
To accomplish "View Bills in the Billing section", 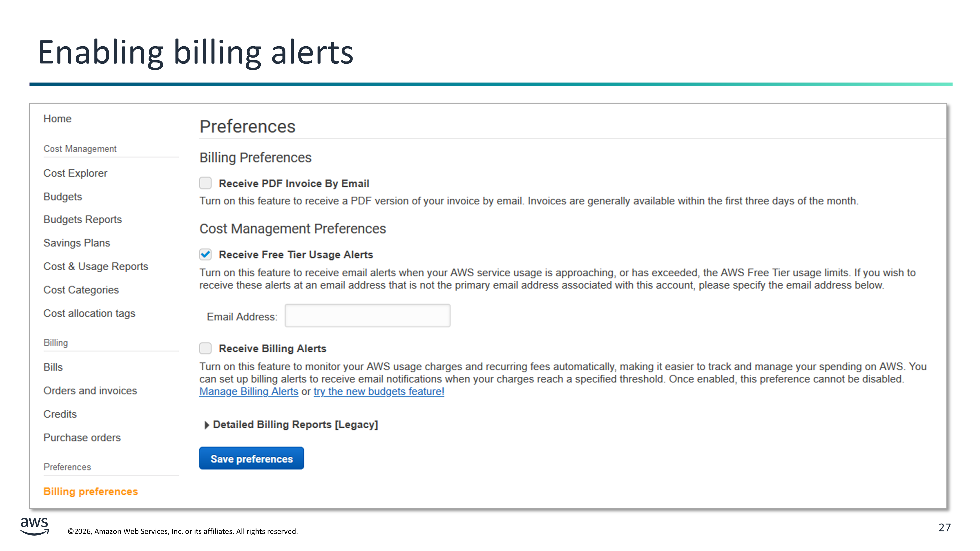I will (x=53, y=367).
